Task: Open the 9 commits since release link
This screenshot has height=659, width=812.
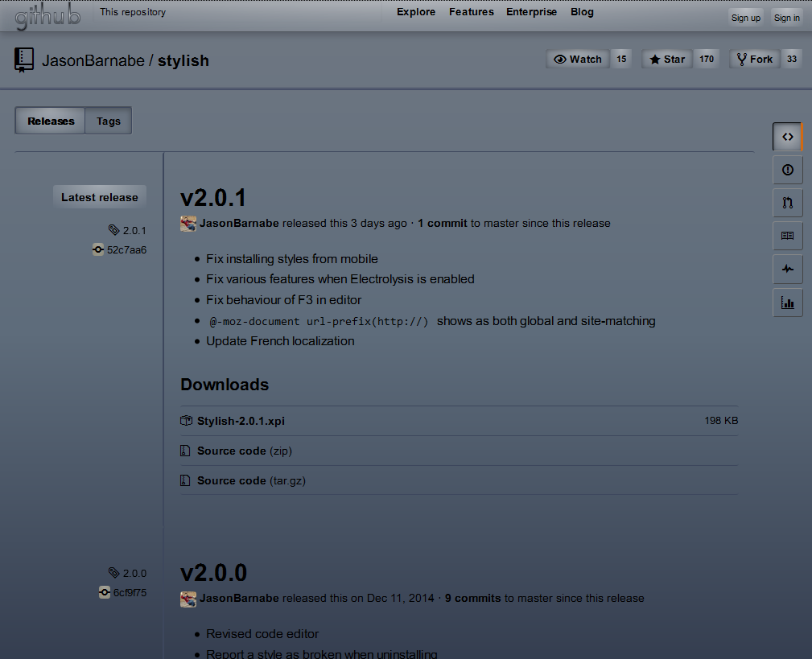Action: click(473, 598)
